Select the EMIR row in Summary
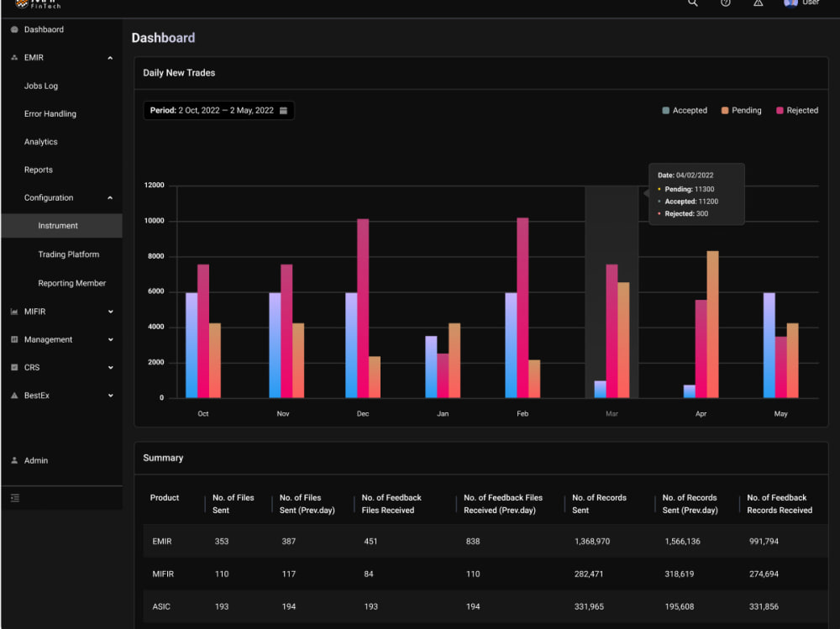Screen dimensions: 840x629 [x=486, y=541]
